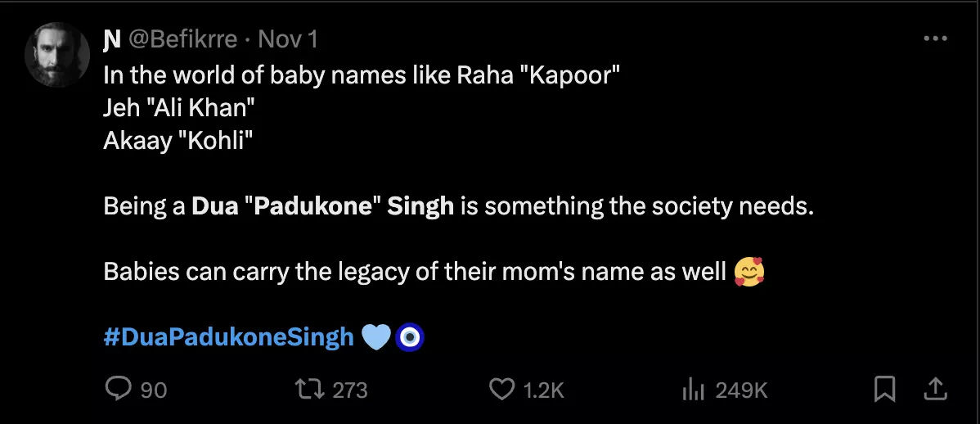This screenshot has height=424, width=980.
Task: Open the tweet via the Nov 1 timestamp
Action: [288, 38]
